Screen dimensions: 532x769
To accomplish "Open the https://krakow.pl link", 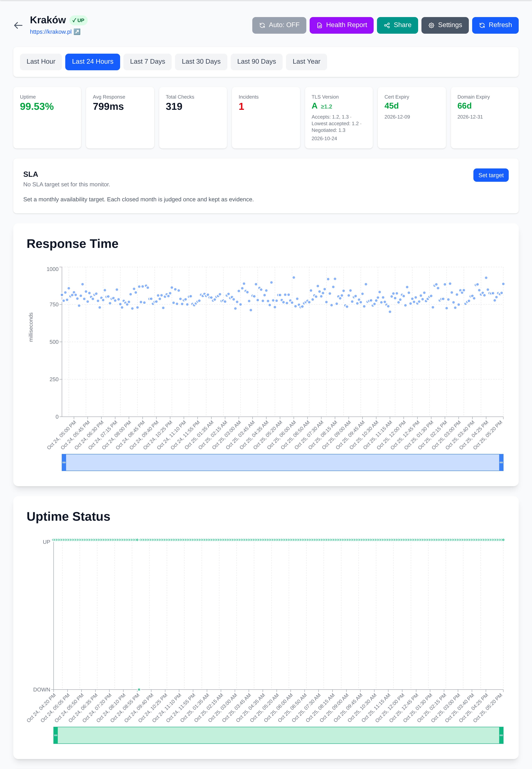I will (51, 32).
